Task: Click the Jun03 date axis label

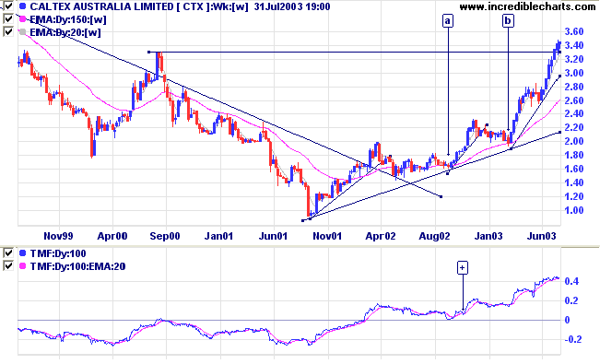Action: click(542, 236)
